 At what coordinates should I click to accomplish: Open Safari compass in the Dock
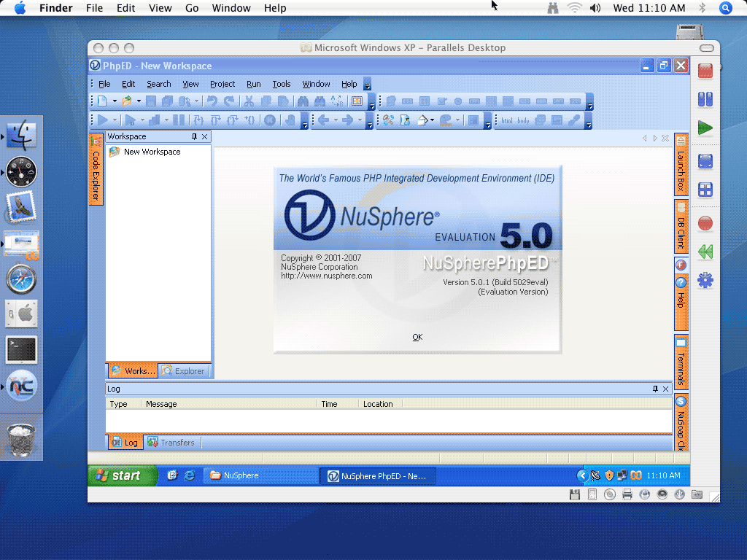coord(21,279)
